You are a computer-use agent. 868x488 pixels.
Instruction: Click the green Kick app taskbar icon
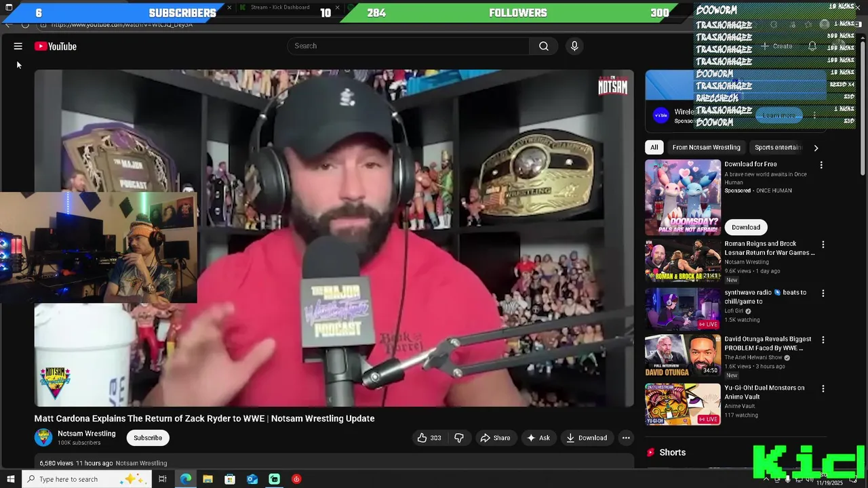coord(275,479)
